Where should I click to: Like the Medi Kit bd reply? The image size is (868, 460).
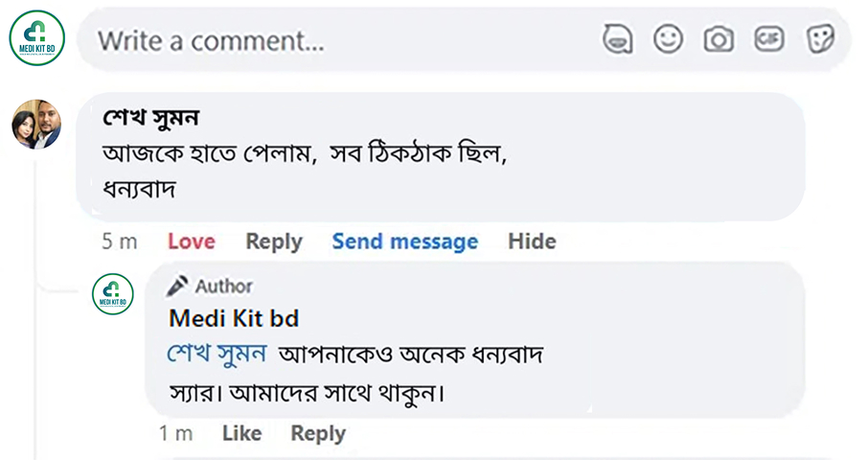241,433
